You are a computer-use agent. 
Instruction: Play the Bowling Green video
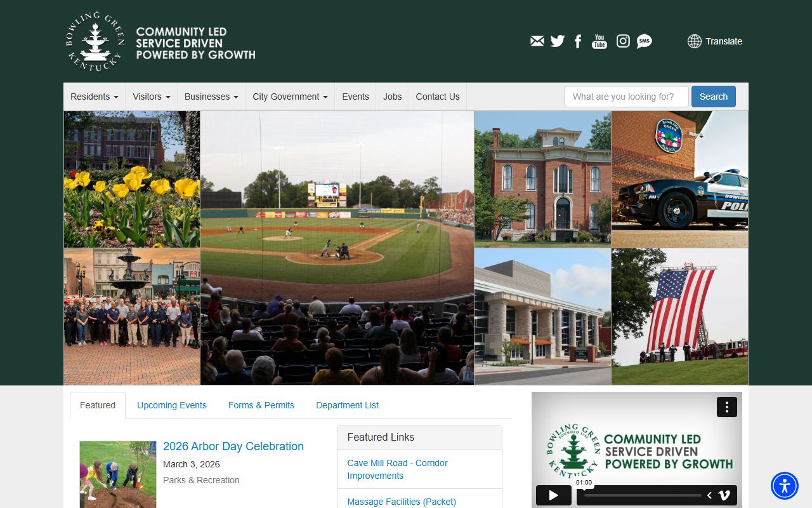(554, 495)
